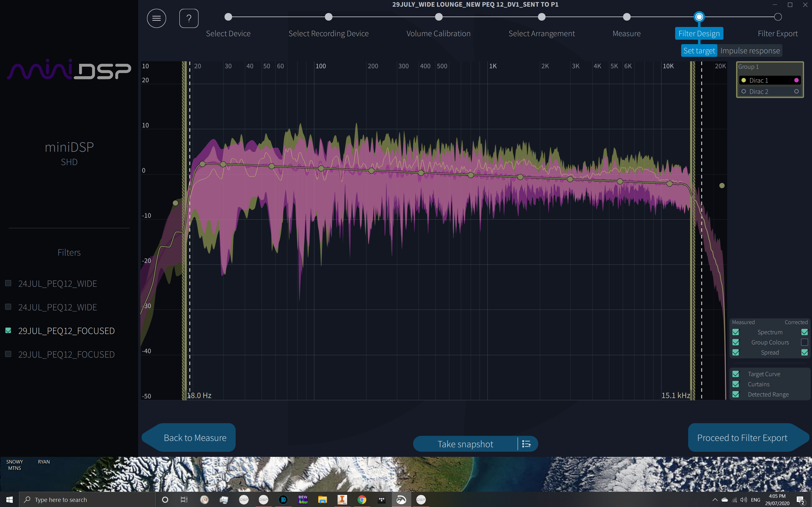This screenshot has height=507, width=812.
Task: Open the snapshot list icon
Action: pyautogui.click(x=527, y=444)
